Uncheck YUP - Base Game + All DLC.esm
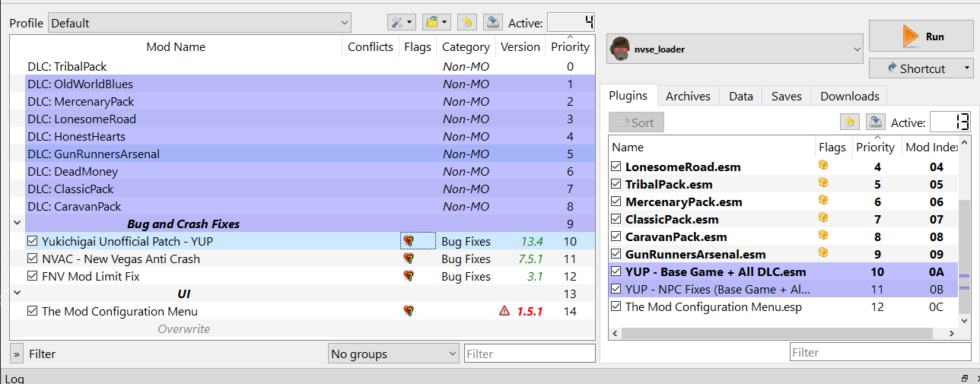Screen dimensions: 980x384 pyautogui.click(x=617, y=271)
